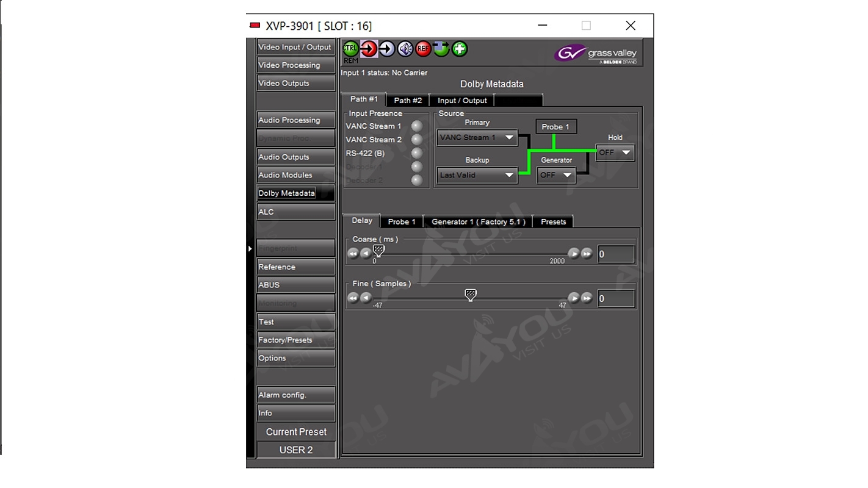Click the green CTRL REM status icon
The image size is (868, 488).
350,49
